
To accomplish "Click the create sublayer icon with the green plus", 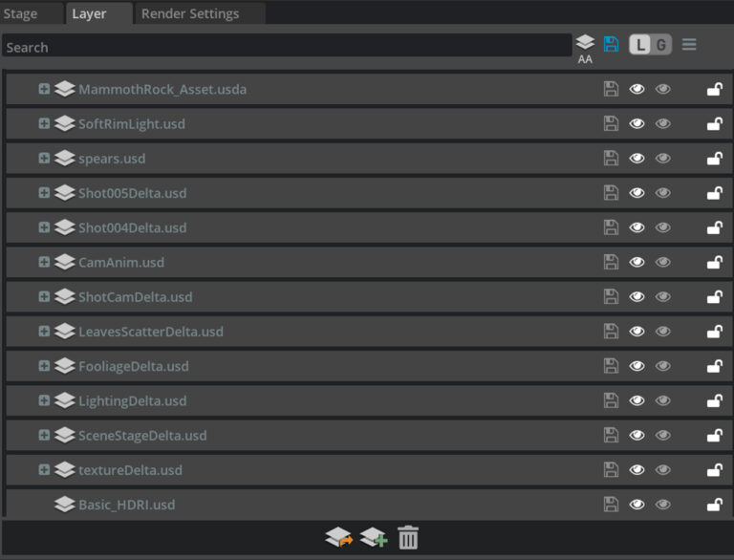I will [373, 537].
